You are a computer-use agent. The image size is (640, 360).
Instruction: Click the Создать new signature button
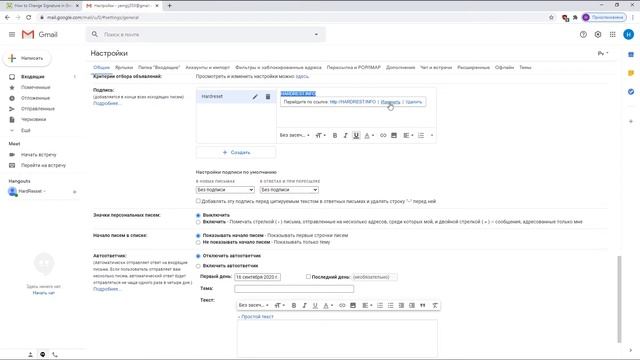click(236, 152)
